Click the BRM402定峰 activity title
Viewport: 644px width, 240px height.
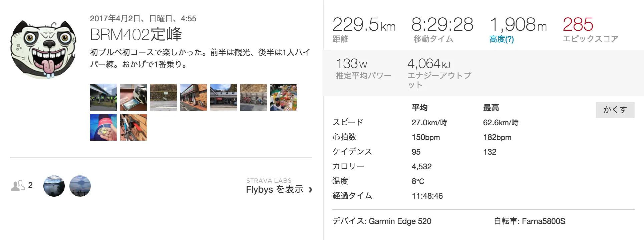136,34
